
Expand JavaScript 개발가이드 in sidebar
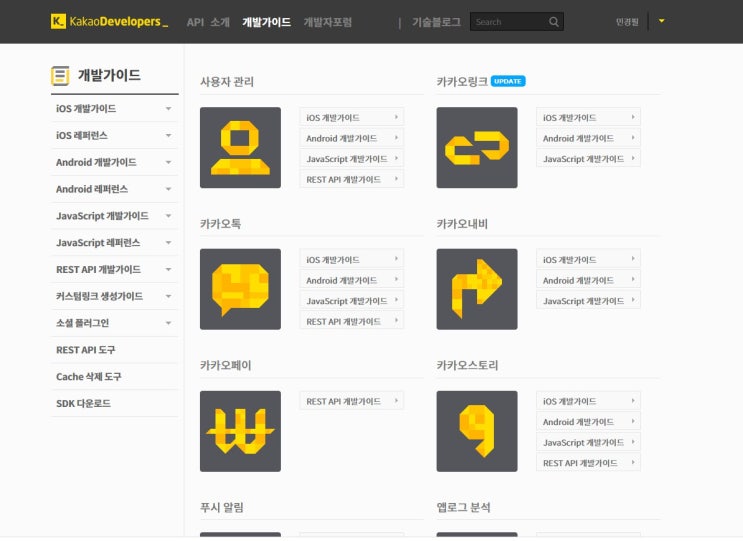tap(114, 216)
